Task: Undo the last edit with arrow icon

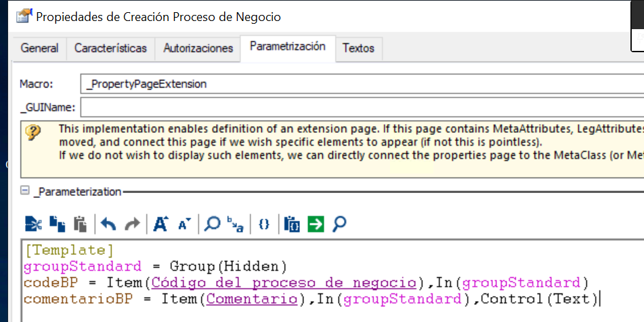Action: point(108,224)
